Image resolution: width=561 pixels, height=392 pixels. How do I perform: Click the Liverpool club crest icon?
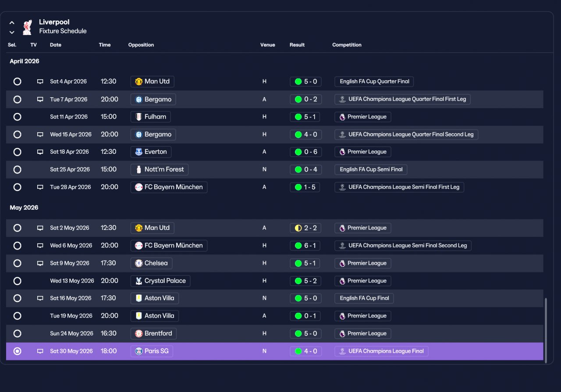[x=27, y=27]
